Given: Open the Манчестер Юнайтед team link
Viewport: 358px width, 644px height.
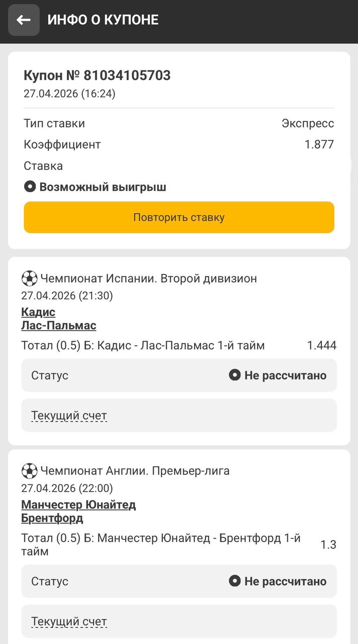Looking at the screenshot, I should [78, 505].
